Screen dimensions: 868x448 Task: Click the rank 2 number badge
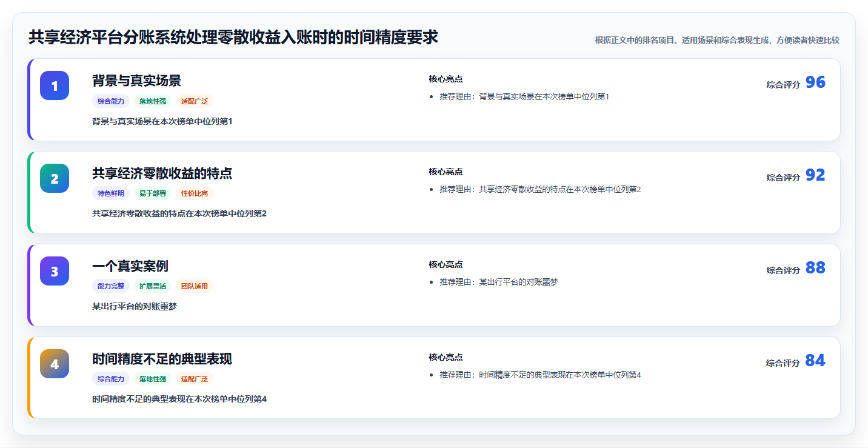(x=55, y=178)
